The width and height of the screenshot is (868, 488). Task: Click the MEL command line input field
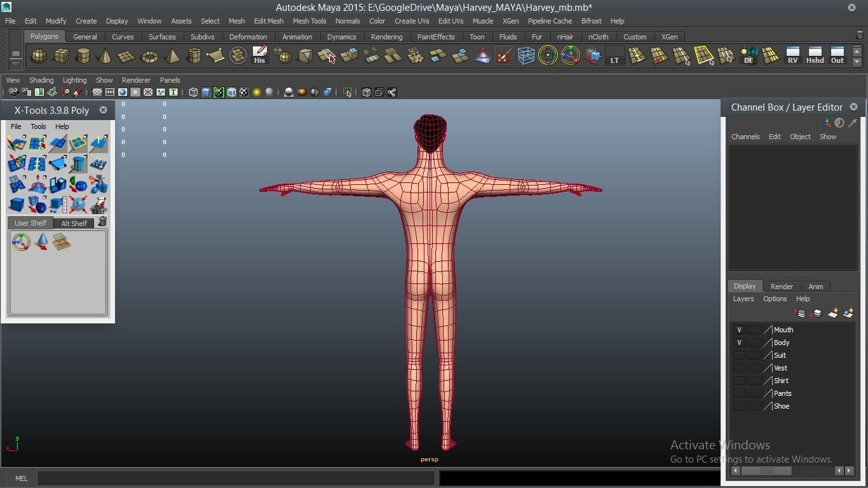pos(236,478)
